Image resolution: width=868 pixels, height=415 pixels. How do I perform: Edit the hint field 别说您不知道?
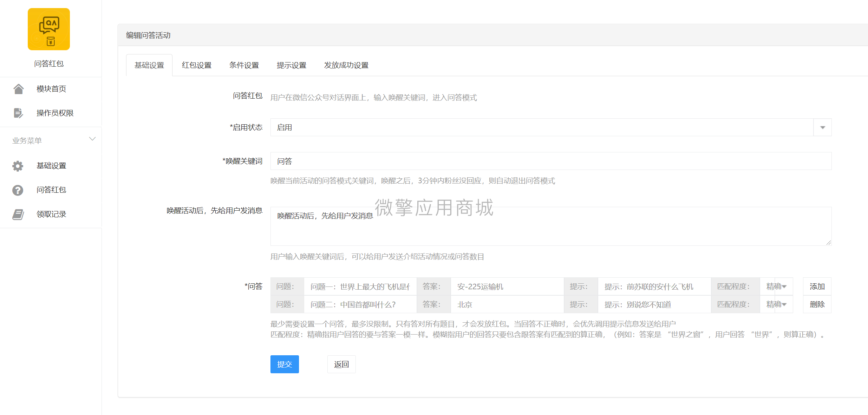coord(654,304)
